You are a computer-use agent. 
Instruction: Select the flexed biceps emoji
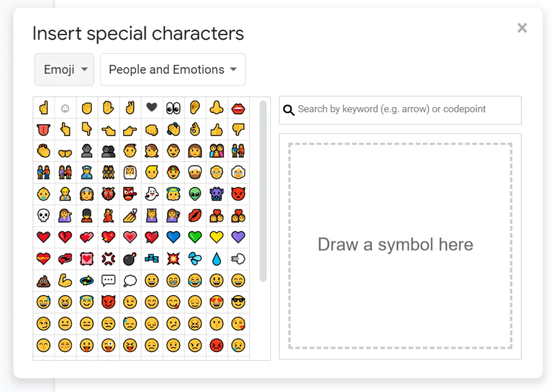(65, 280)
